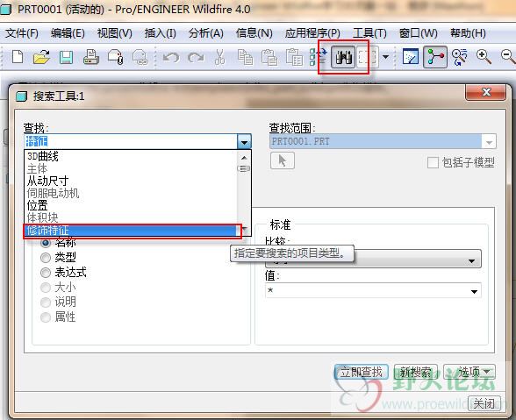Click the list scrollbar down arrow
This screenshot has width=516, height=420.
[x=245, y=230]
